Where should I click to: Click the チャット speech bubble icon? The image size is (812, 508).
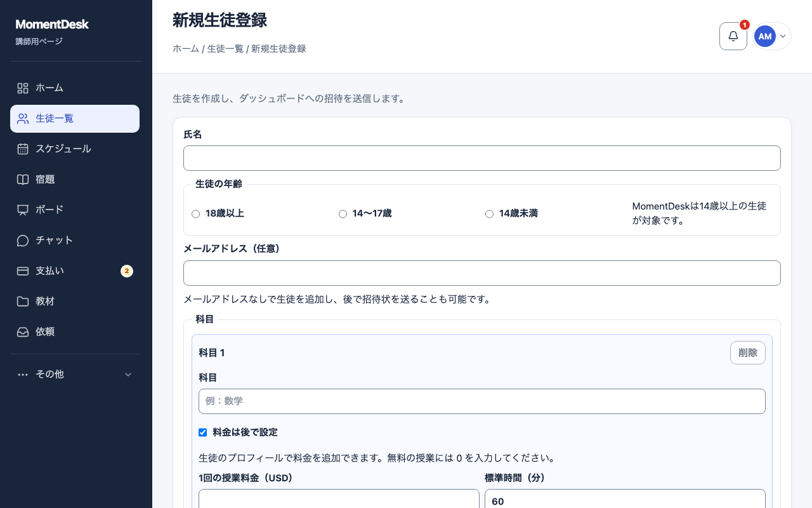[23, 241]
